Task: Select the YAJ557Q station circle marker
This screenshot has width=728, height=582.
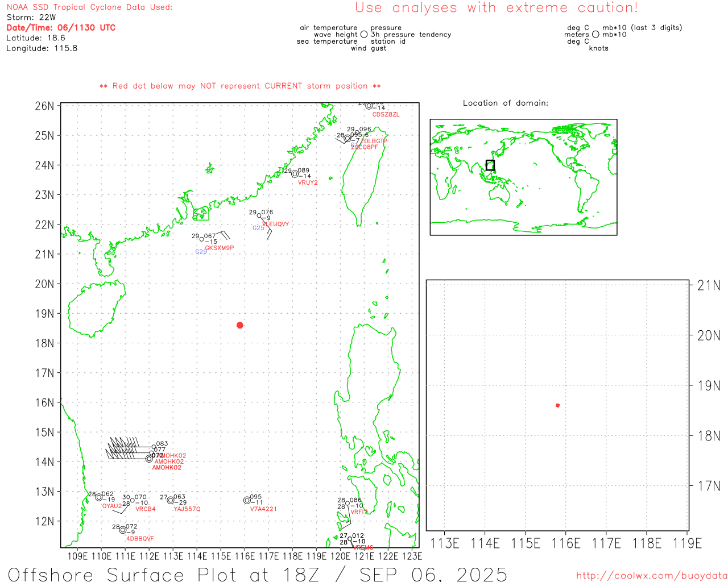Action: coord(171,500)
